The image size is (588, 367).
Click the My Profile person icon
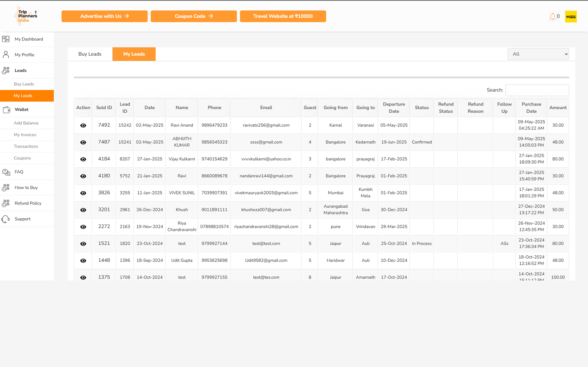coord(6,55)
